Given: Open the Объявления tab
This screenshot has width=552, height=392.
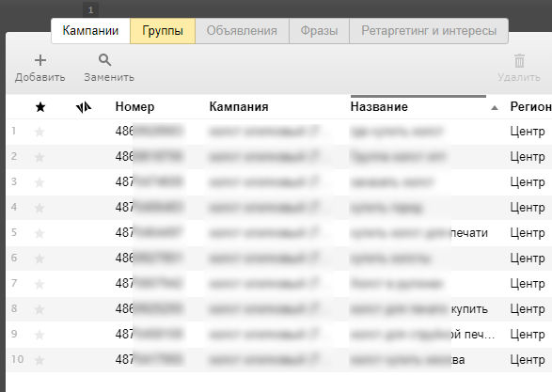Looking at the screenshot, I should 242,31.
